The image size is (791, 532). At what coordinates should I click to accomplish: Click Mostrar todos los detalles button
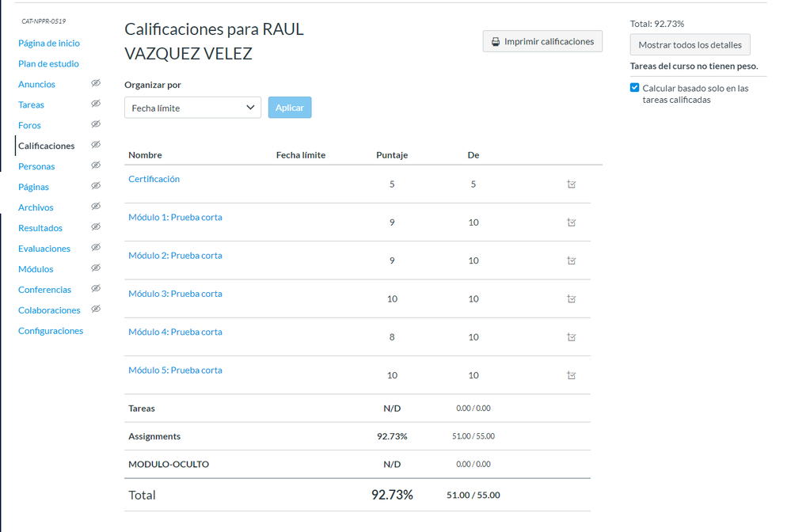click(x=690, y=45)
